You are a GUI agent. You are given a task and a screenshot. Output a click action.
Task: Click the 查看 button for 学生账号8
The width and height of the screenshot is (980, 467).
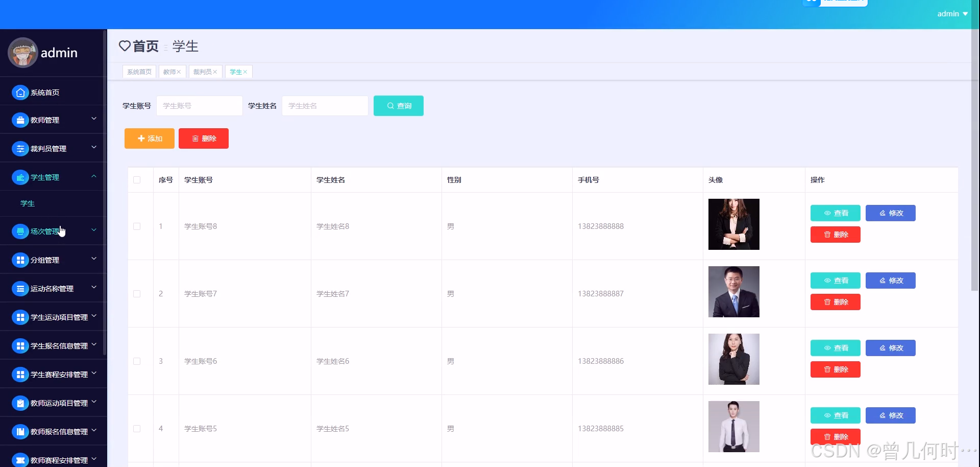[835, 213]
